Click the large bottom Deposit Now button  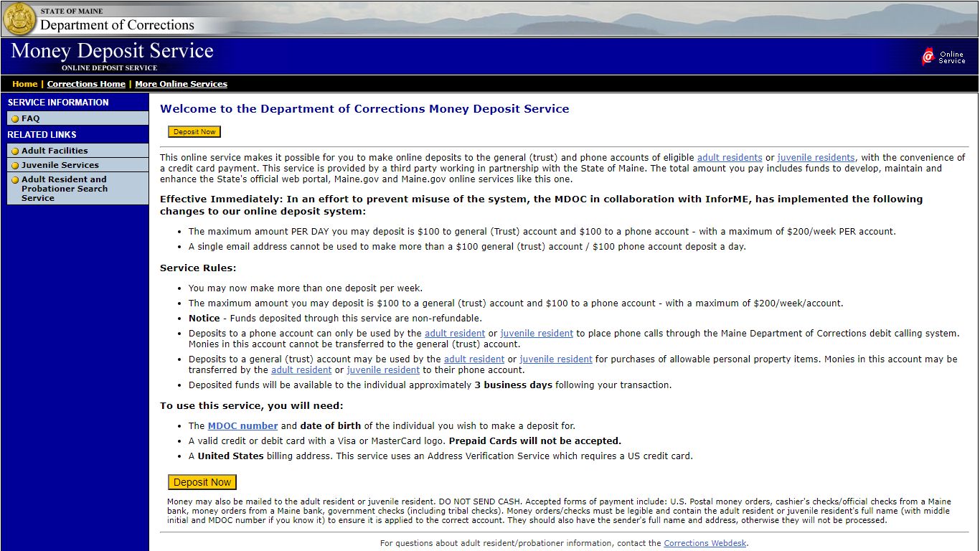(x=202, y=482)
